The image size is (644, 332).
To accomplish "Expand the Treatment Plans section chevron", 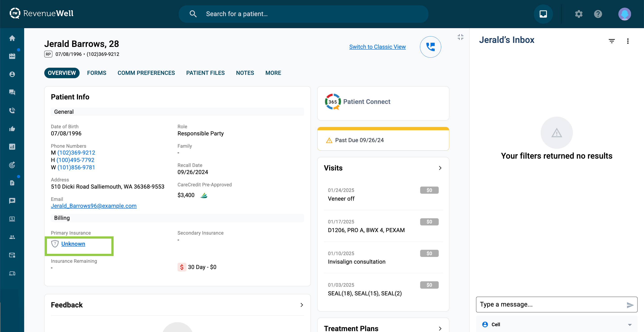I will coord(440,328).
